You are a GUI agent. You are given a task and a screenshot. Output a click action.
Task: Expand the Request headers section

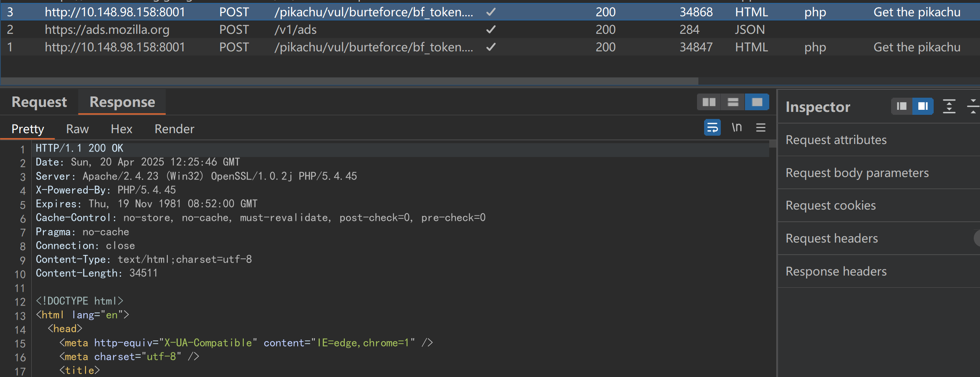click(831, 238)
